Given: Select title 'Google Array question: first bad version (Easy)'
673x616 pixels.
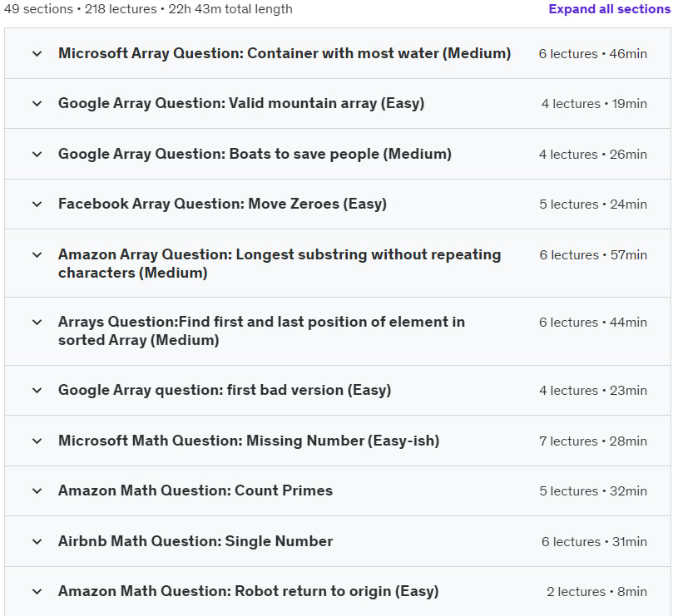Looking at the screenshot, I should tap(225, 390).
